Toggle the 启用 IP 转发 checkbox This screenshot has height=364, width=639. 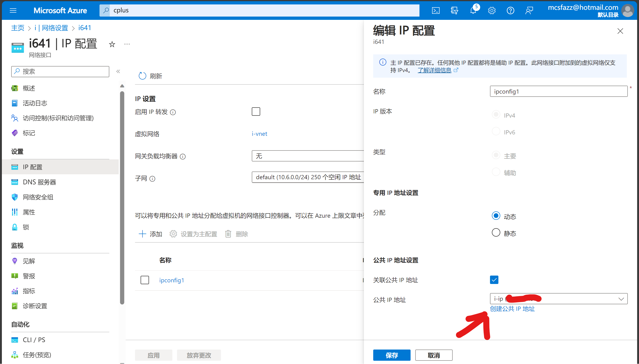coord(256,112)
